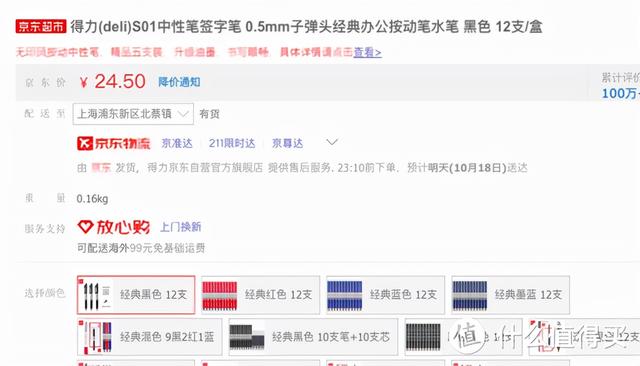Open the 上海浦东新区北蔡镇 delivery address dropdown
Screen dimensions: 640x366
[133, 114]
